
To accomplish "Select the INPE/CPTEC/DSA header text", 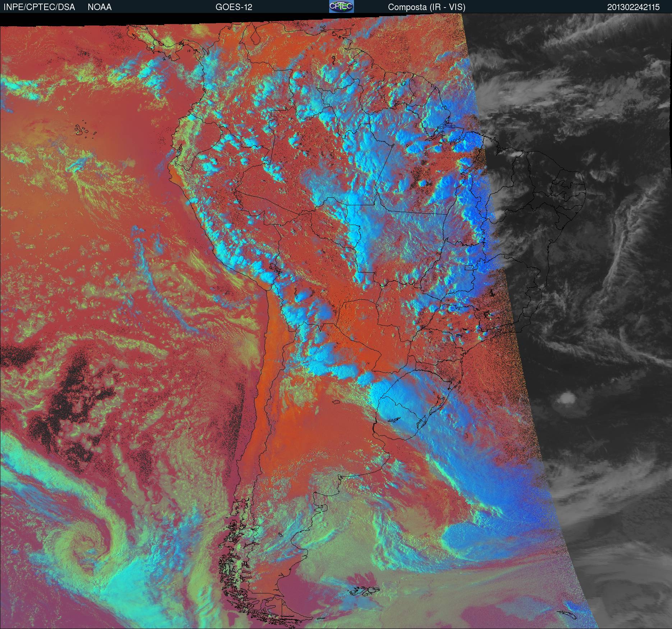I will tap(39, 7).
